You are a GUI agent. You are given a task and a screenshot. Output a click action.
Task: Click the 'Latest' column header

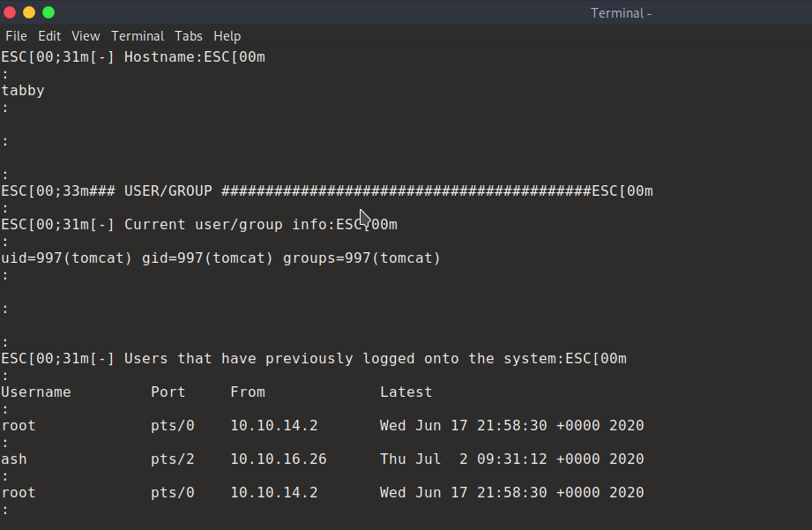click(406, 392)
